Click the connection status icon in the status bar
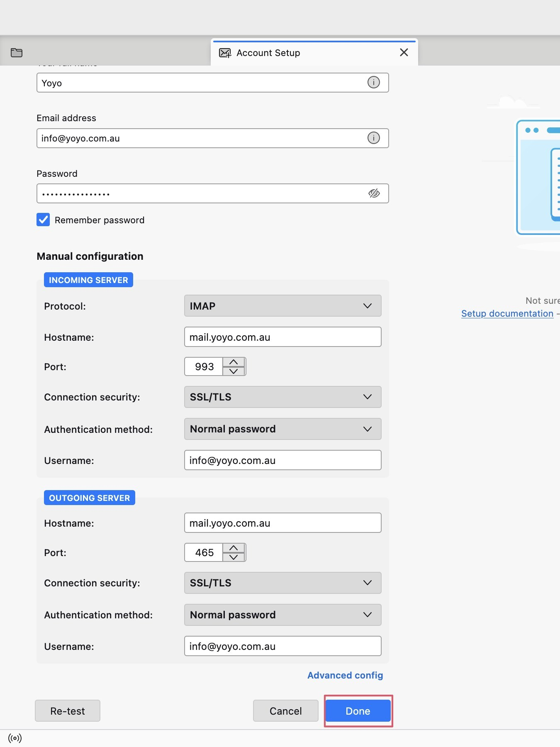Screen dimensions: 560x747 pos(15,738)
